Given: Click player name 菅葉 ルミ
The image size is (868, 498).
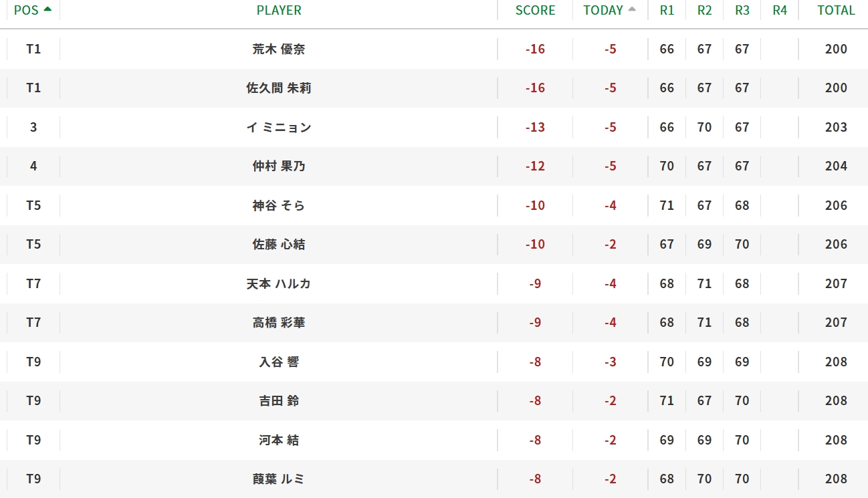Looking at the screenshot, I should click(x=279, y=479).
